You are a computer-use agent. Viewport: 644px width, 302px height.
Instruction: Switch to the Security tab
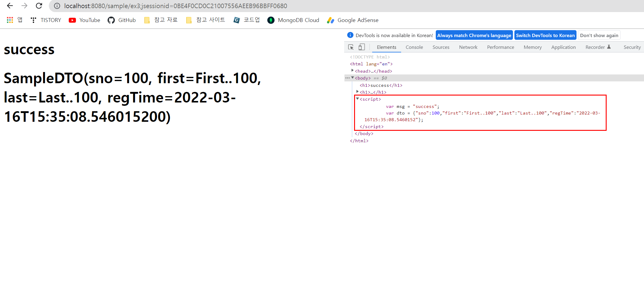tap(632, 47)
